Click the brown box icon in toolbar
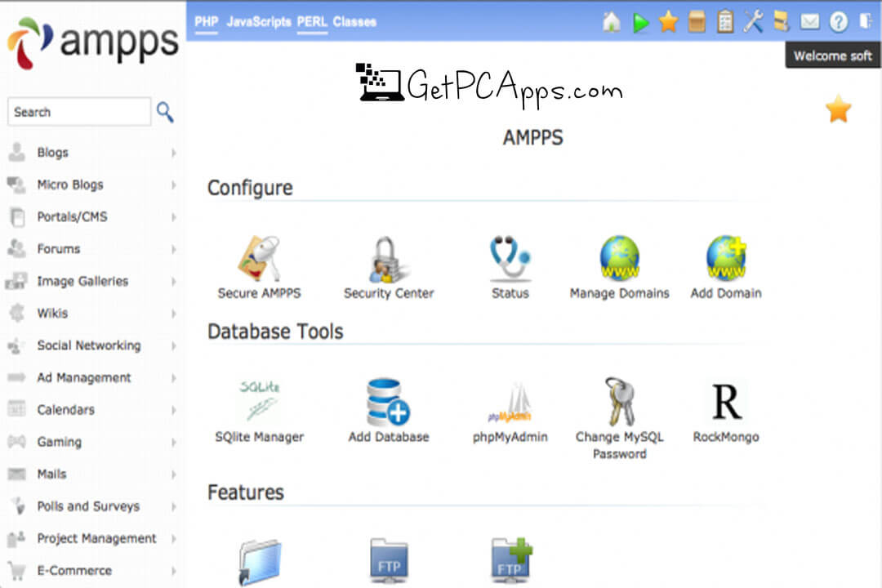 pyautogui.click(x=697, y=23)
